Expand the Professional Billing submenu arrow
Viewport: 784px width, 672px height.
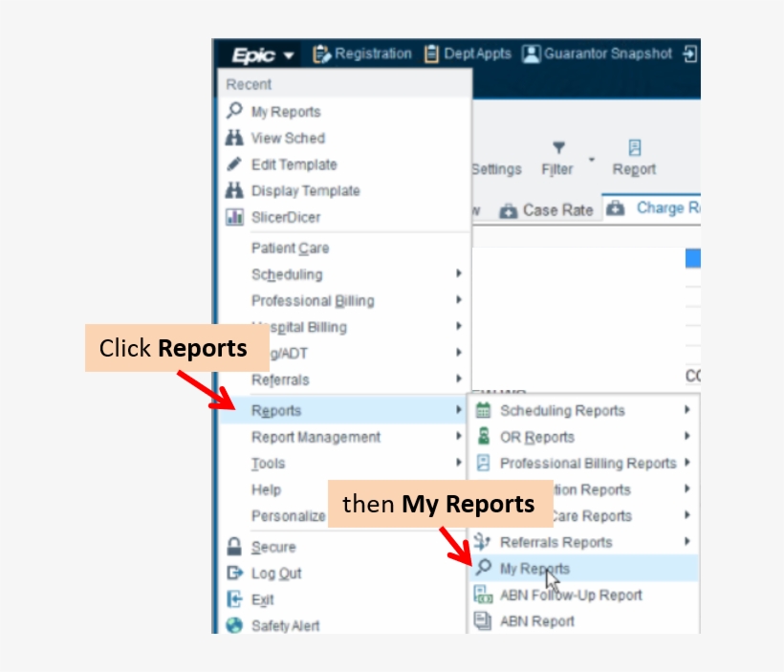pyautogui.click(x=459, y=299)
